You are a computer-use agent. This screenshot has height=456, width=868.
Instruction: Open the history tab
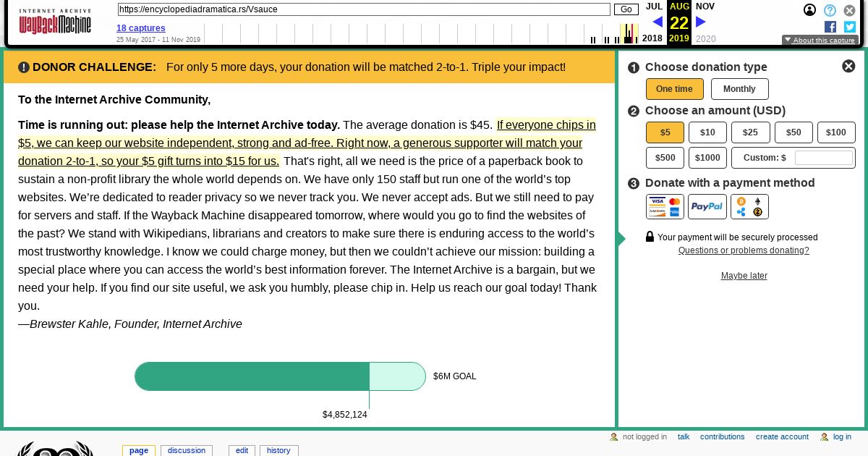278,450
